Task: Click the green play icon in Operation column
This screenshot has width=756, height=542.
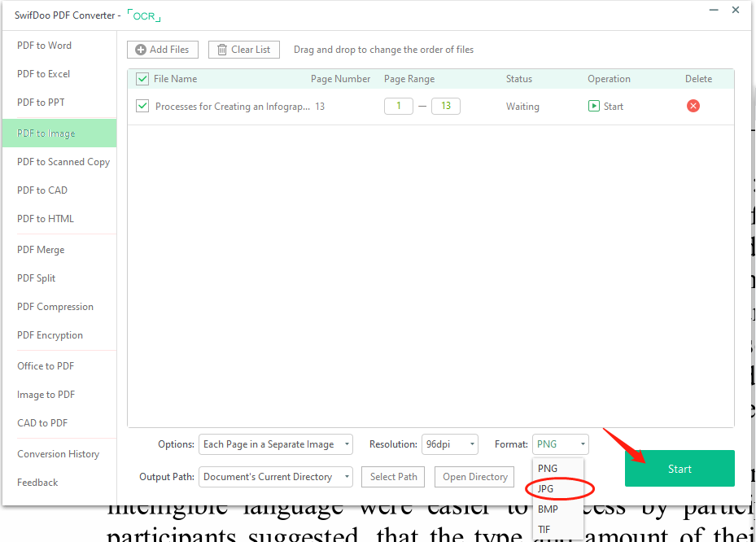Action: [x=593, y=106]
